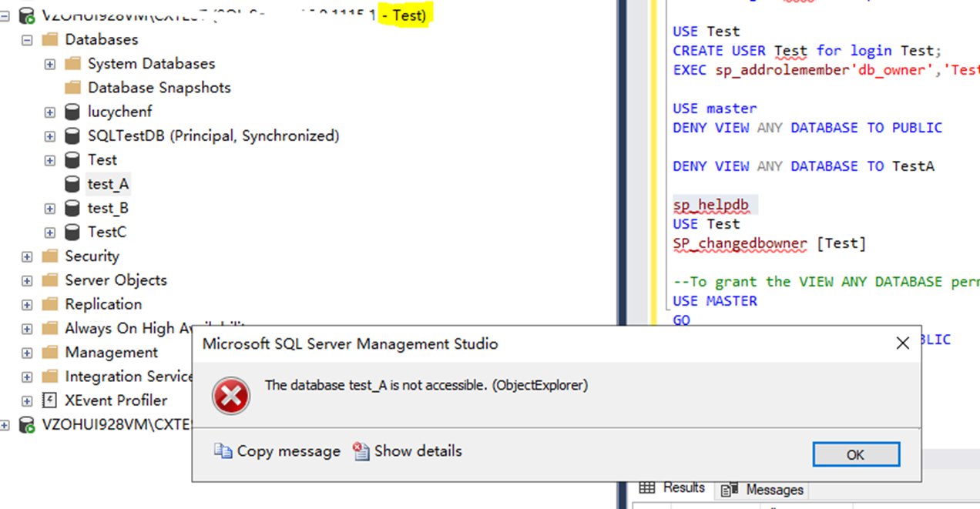Click the SQLTestDB database cylinder icon
Viewport: 980px width, 509px height.
[x=72, y=136]
